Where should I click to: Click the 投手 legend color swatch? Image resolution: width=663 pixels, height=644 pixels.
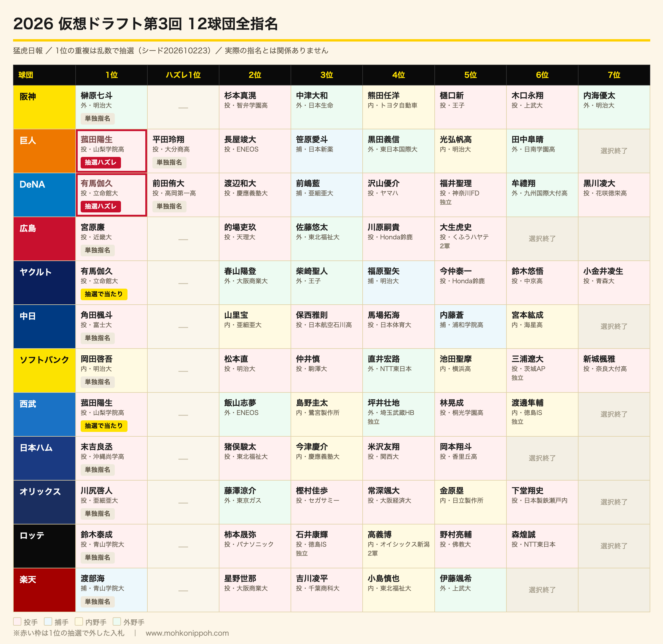[x=17, y=621]
